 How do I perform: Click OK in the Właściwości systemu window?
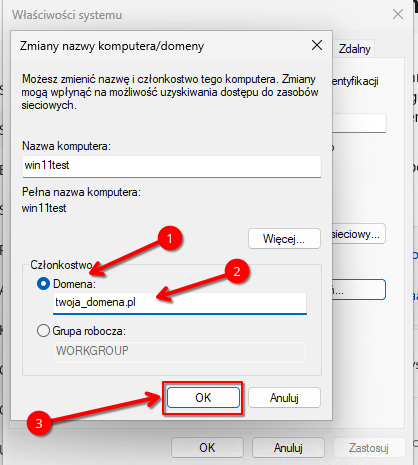coord(207,448)
